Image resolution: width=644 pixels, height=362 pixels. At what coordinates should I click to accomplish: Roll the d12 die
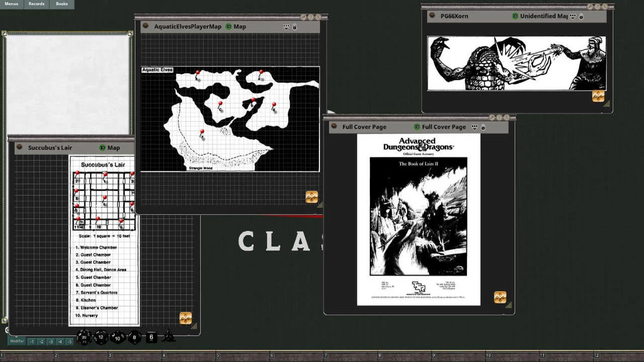[x=101, y=337]
